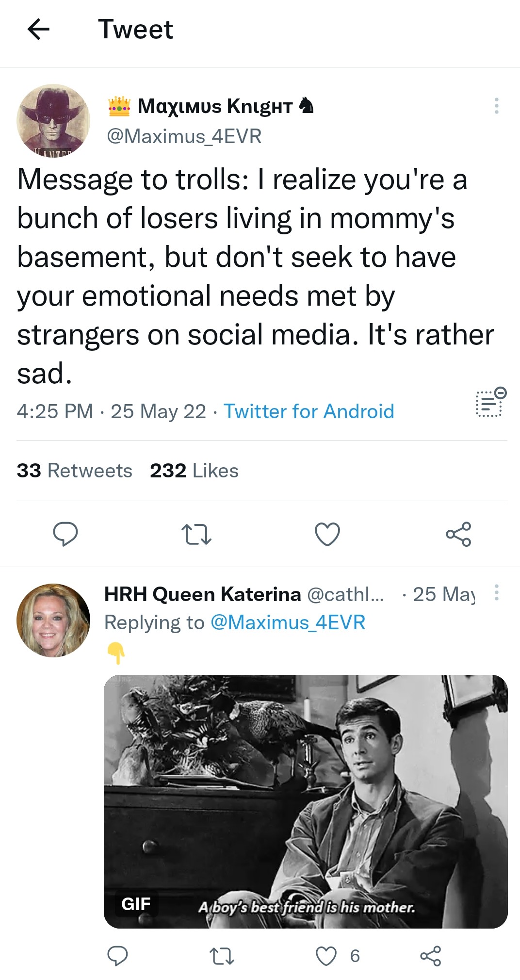Reply to the main tweet via comment icon
Viewport: 520px width, 980px height.
click(x=65, y=534)
